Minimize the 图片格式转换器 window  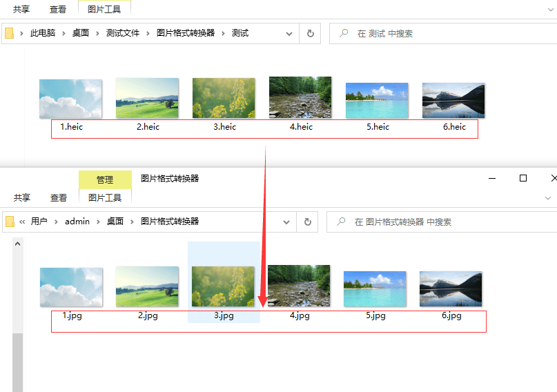492,178
